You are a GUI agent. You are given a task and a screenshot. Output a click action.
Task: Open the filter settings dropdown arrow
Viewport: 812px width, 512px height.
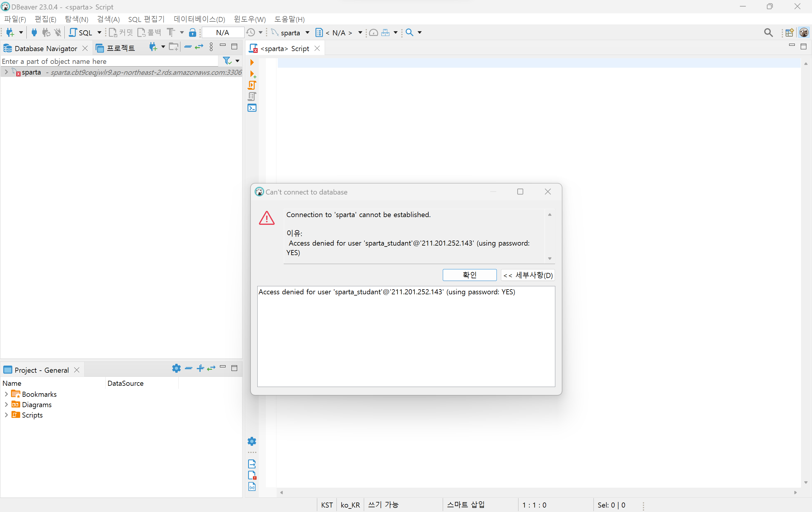[x=237, y=61]
